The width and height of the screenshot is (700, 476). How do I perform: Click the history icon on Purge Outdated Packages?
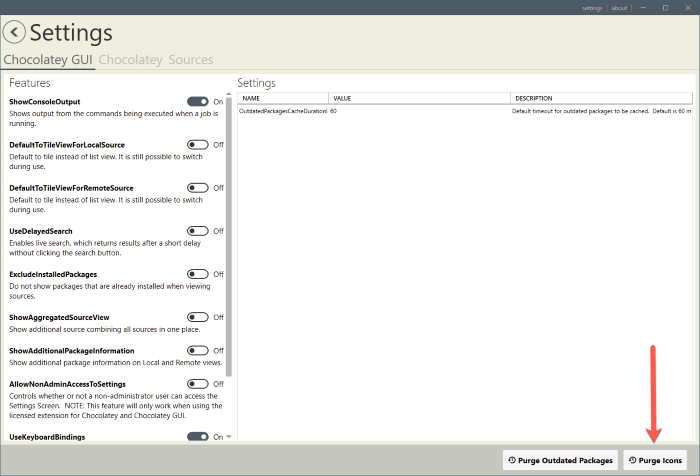[512, 460]
